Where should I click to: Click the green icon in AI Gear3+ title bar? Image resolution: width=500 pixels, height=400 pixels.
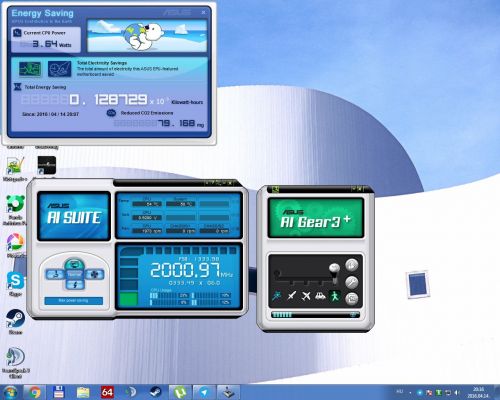click(275, 190)
